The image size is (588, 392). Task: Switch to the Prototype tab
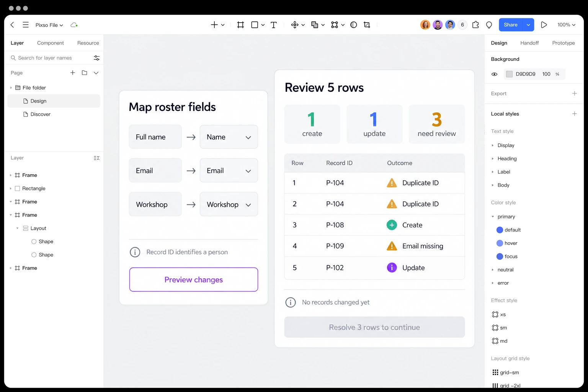pos(563,43)
